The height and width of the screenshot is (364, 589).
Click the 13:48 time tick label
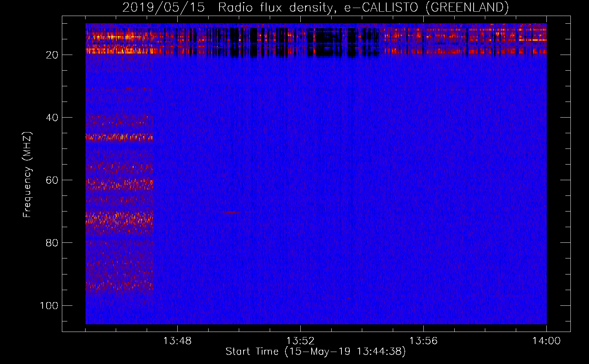coord(177,341)
